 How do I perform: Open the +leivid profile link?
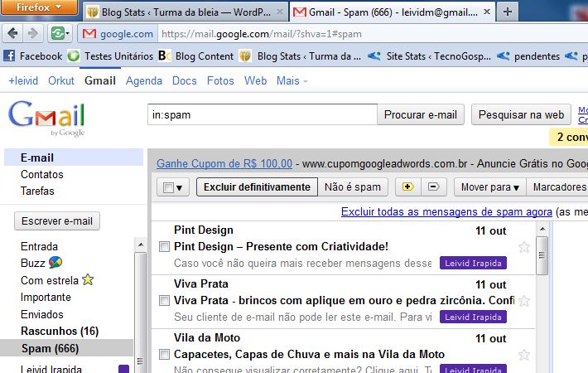[x=23, y=80]
